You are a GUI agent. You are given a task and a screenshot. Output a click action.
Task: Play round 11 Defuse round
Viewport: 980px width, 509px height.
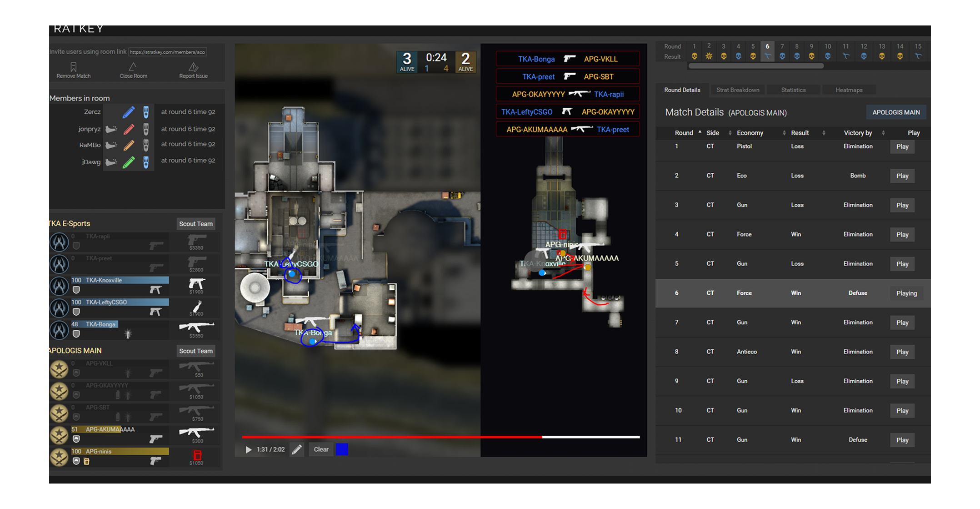pyautogui.click(x=902, y=440)
